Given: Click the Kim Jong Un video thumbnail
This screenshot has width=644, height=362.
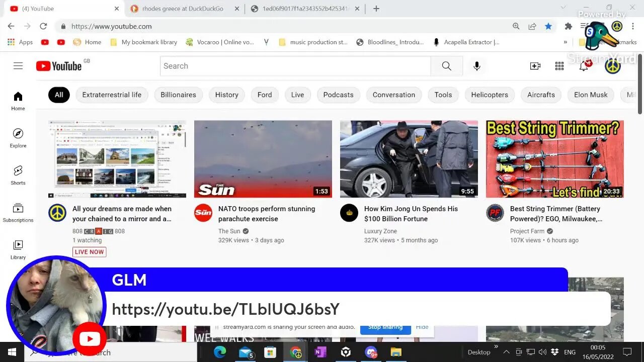Looking at the screenshot, I should tap(409, 159).
